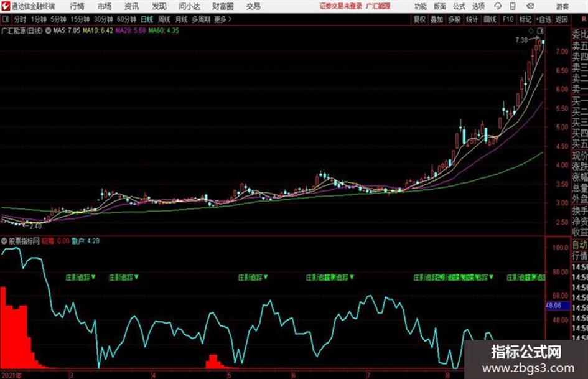Click the 2.40 low price label
The width and height of the screenshot is (588, 379).
(35, 227)
